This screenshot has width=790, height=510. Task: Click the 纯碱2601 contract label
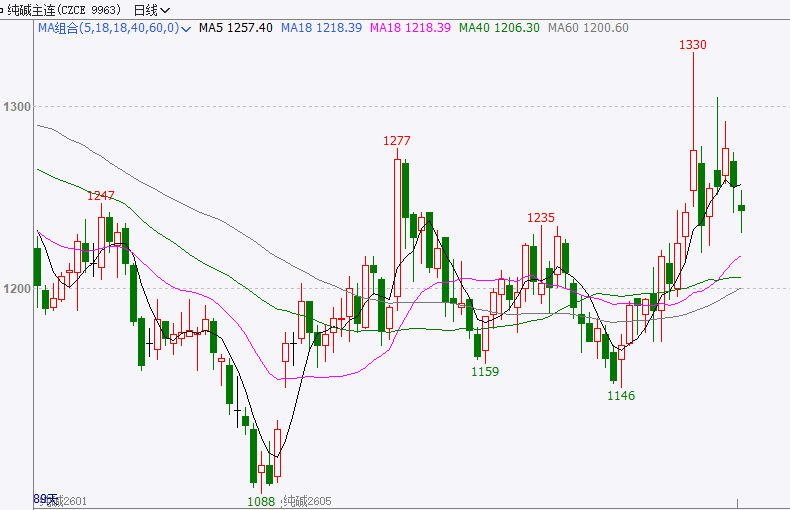click(68, 501)
